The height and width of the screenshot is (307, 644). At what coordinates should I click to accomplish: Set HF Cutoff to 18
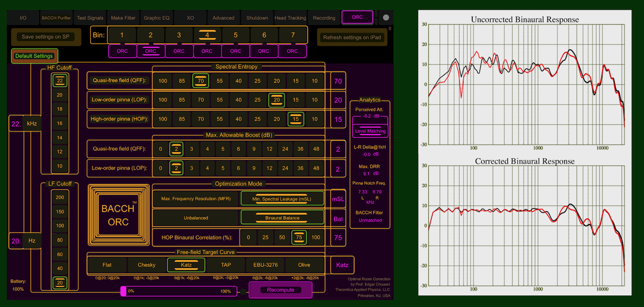tap(60, 109)
